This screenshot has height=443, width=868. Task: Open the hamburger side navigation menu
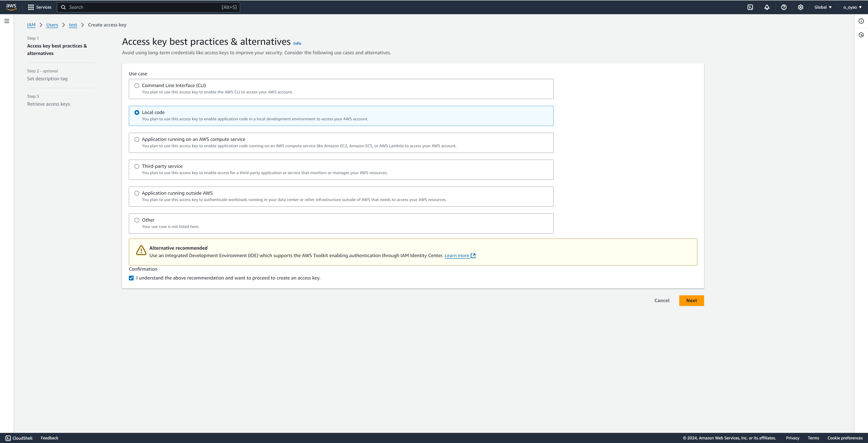tap(7, 21)
